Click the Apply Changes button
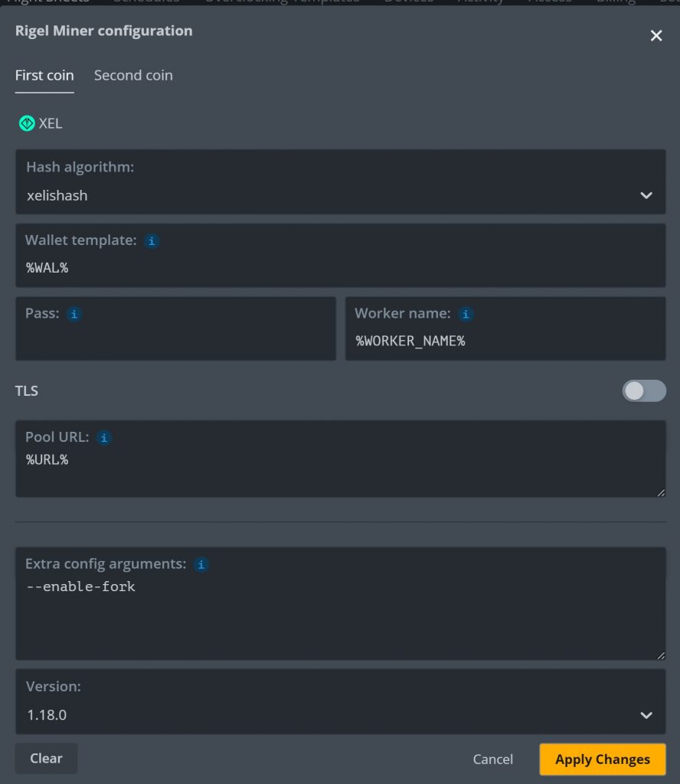The width and height of the screenshot is (680, 784). point(603,759)
